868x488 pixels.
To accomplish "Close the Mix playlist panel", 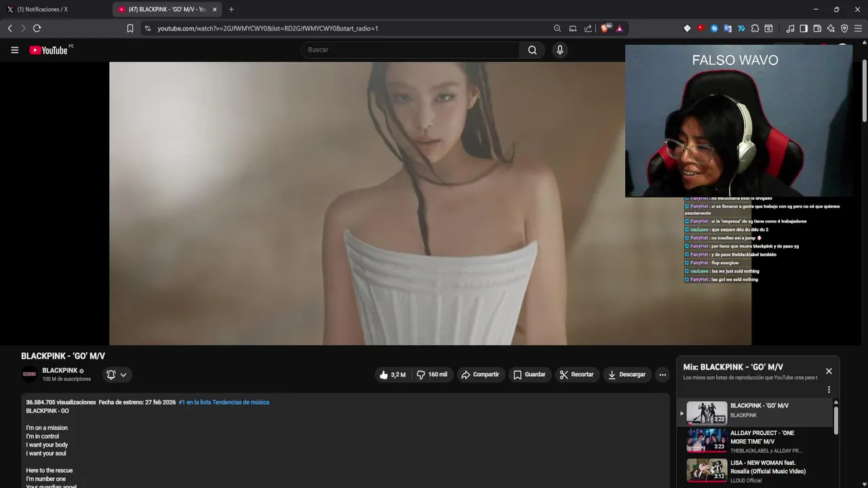I will pos(829,371).
